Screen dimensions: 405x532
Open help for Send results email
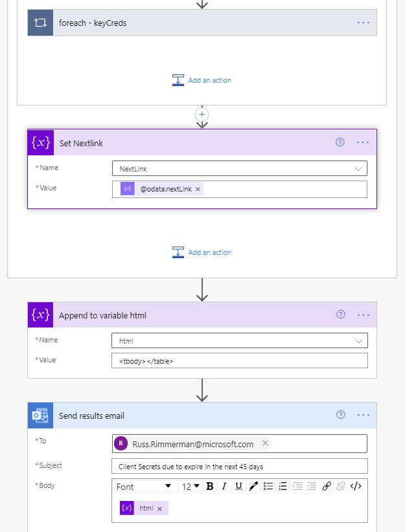[x=340, y=415]
